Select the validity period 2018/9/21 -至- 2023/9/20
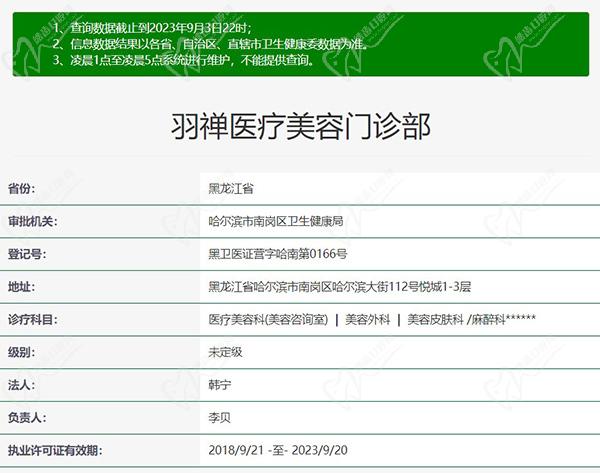Viewport: 600px width, 473px height. coord(278,450)
